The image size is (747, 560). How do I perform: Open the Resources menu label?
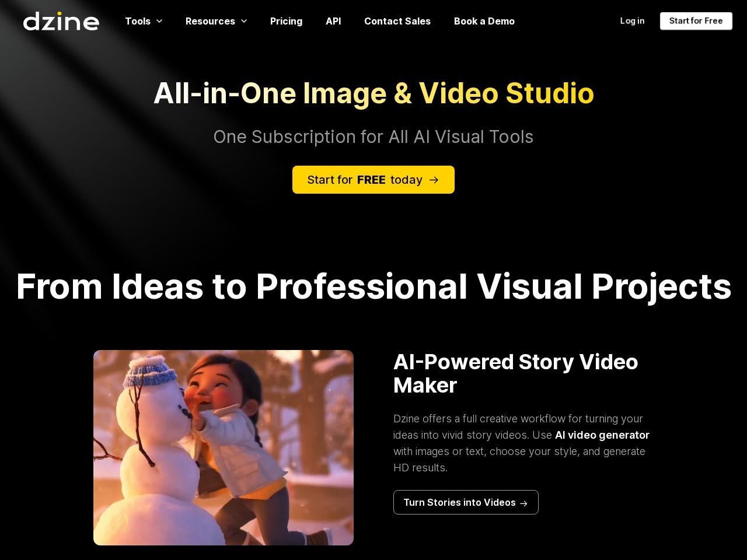click(x=210, y=21)
